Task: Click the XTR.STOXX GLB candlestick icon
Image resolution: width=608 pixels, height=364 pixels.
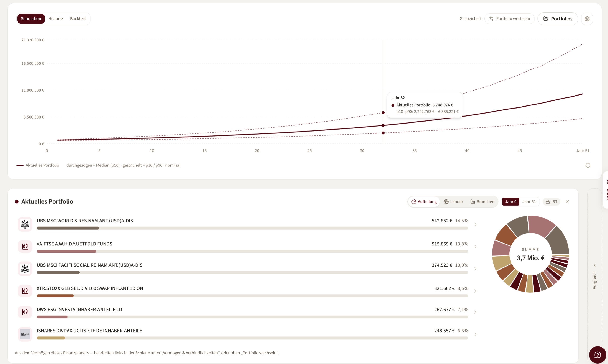Action: (x=25, y=291)
